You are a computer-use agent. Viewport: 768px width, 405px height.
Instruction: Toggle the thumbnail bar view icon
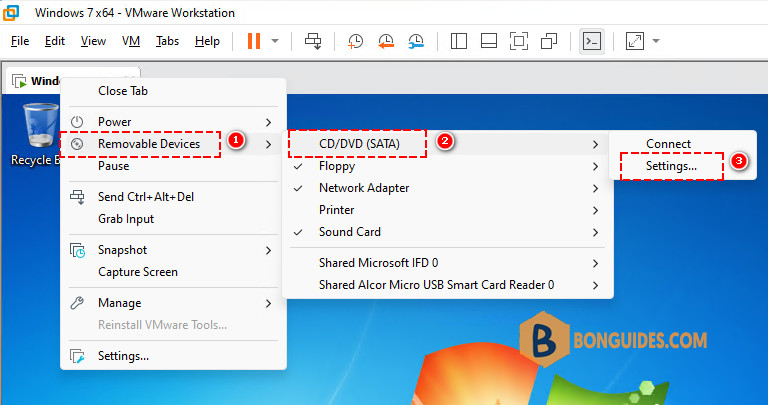(489, 41)
